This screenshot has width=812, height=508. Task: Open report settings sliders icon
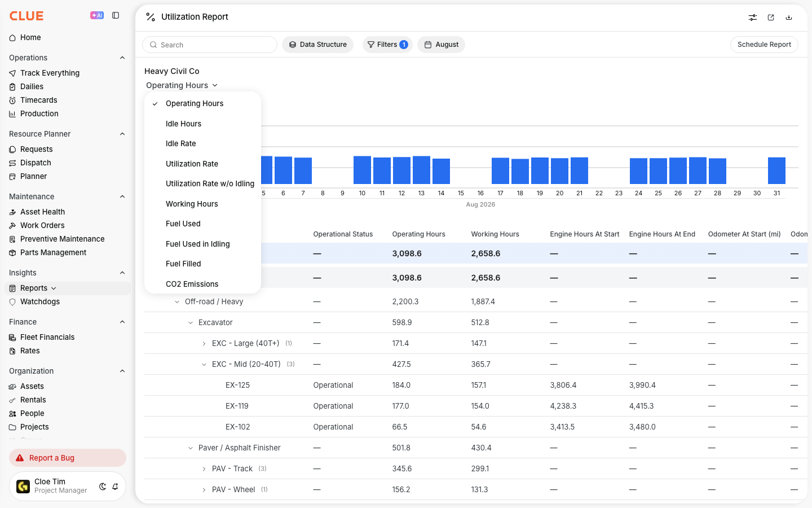point(753,17)
